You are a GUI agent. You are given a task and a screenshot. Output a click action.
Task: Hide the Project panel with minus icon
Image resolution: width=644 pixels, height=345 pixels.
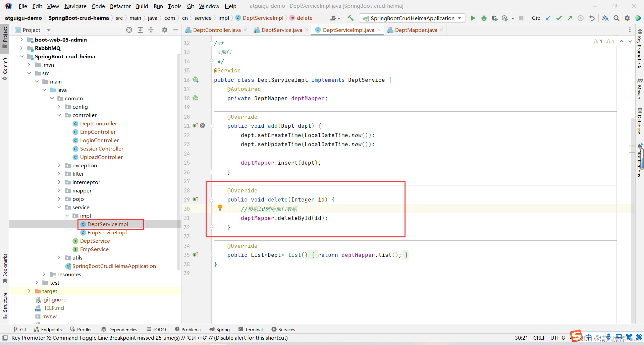point(175,30)
